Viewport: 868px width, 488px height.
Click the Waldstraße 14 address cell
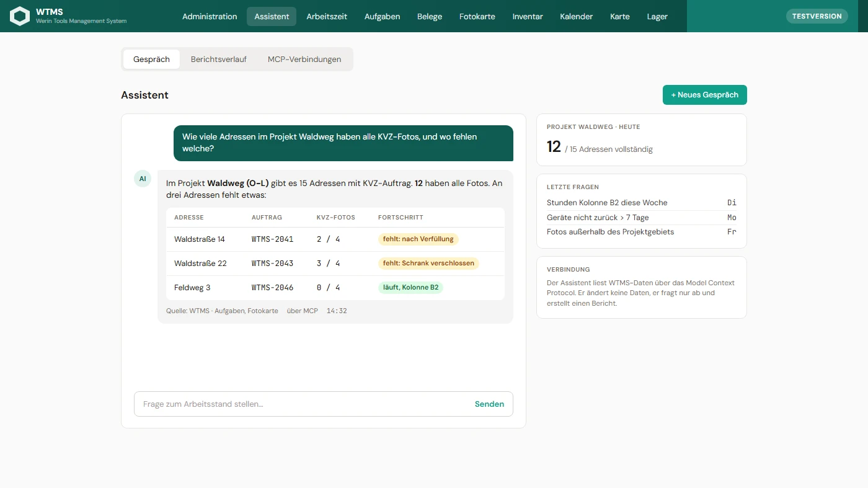click(200, 239)
